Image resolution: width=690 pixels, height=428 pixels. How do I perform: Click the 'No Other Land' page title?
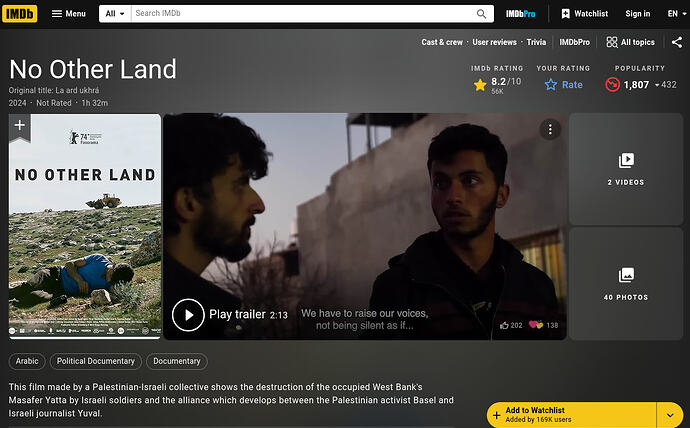[93, 69]
